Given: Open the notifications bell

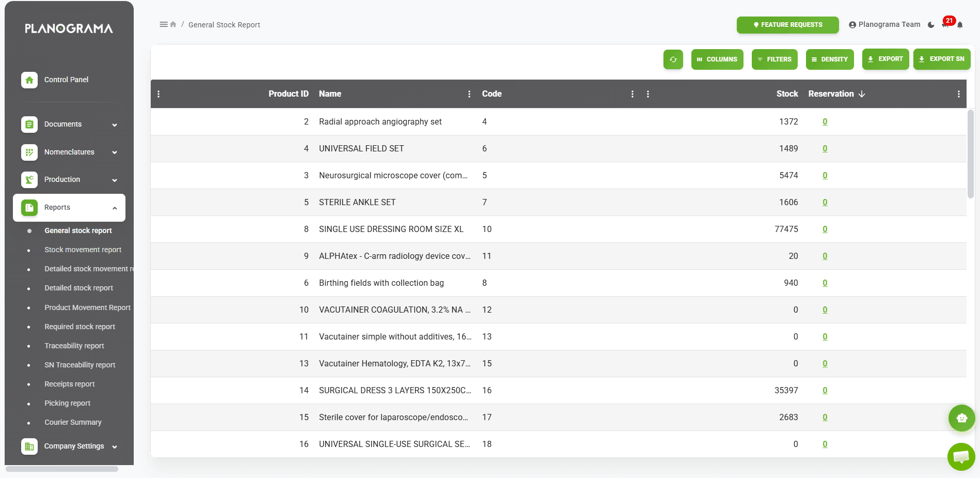Looking at the screenshot, I should click(x=960, y=25).
